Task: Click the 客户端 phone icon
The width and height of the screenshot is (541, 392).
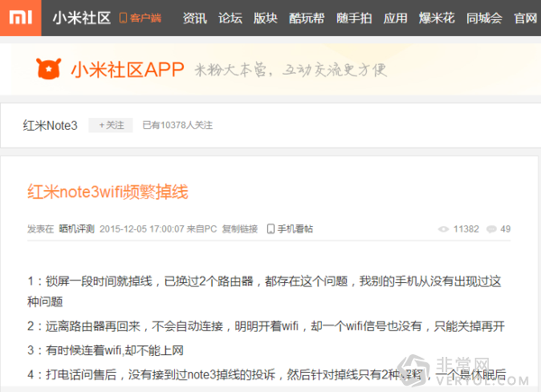Action: 124,18
